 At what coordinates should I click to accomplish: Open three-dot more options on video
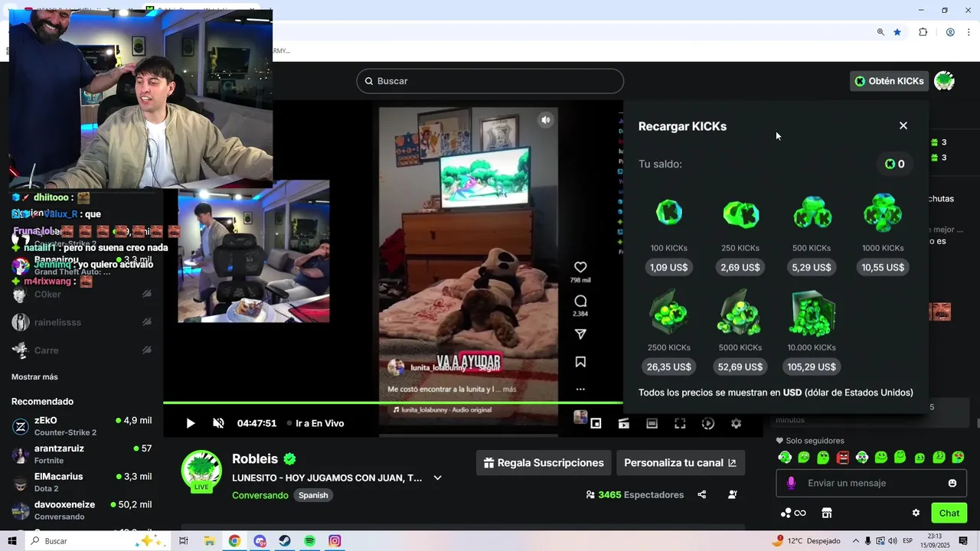[580, 389]
